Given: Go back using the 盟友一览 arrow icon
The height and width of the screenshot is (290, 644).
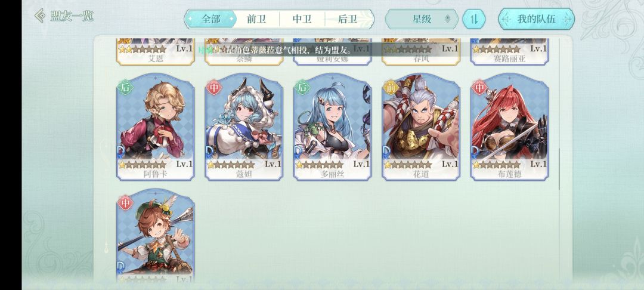Looking at the screenshot, I should pyautogui.click(x=41, y=16).
